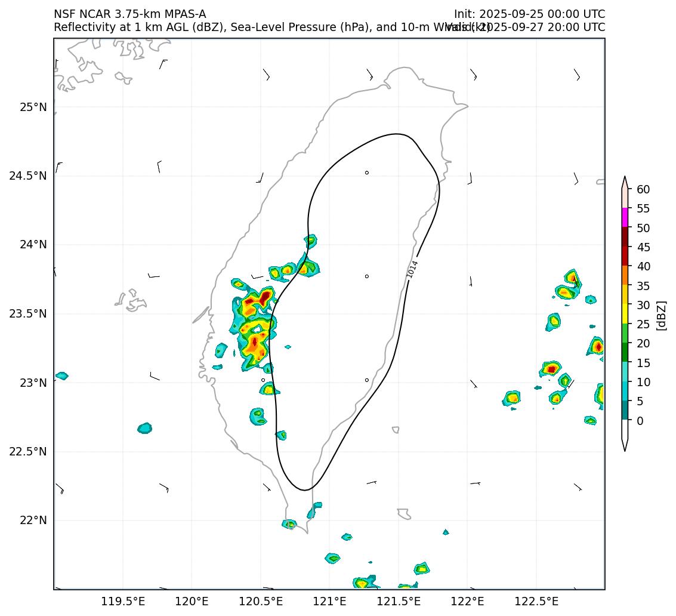The width and height of the screenshot is (676, 616).
Task: Pick the orange 35-40 dBZ colorbar segment
Action: (625, 275)
